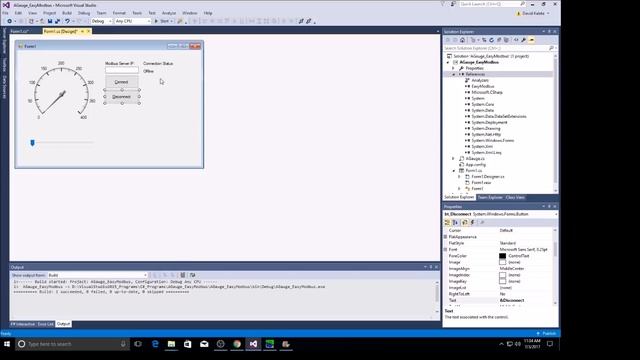
Task: Select Categorized view icon in Properties panel
Action: (x=447, y=222)
